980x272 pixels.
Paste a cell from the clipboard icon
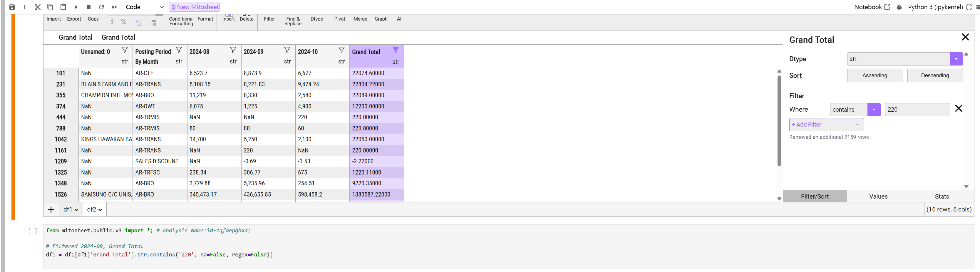point(63,7)
